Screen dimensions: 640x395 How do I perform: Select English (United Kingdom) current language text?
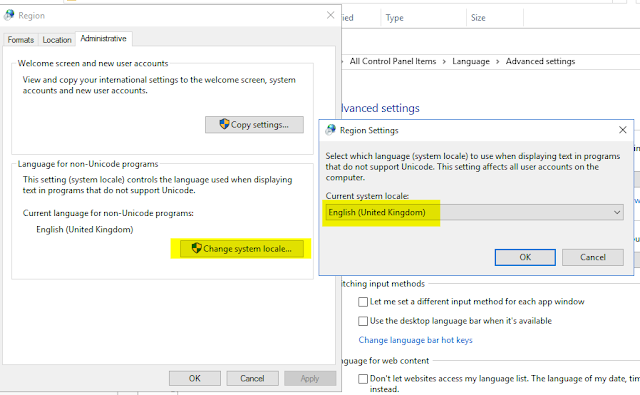tap(84, 229)
